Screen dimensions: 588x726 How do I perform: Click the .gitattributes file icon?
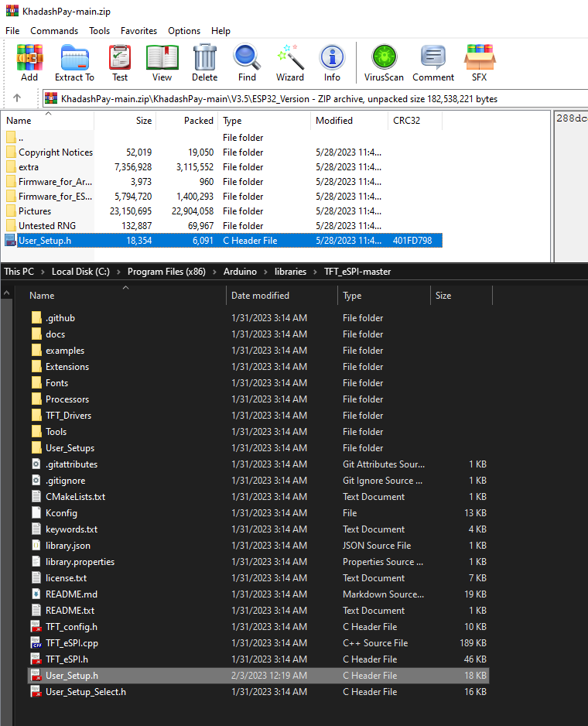point(36,464)
